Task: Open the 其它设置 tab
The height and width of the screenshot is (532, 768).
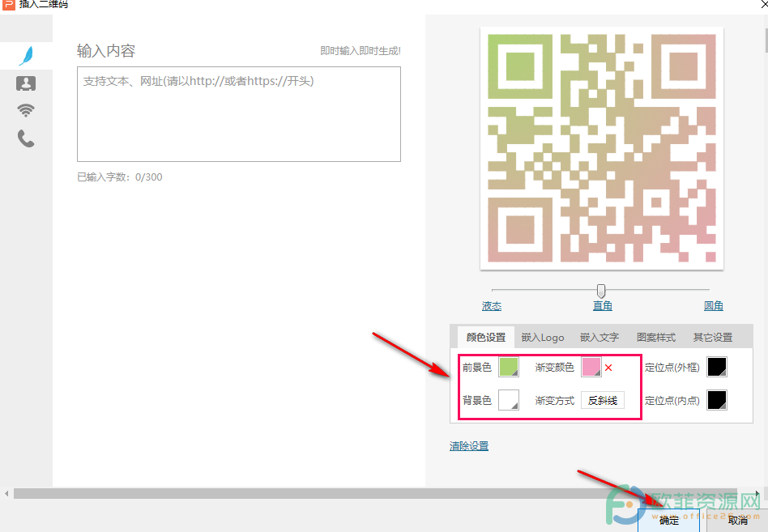Action: point(713,337)
